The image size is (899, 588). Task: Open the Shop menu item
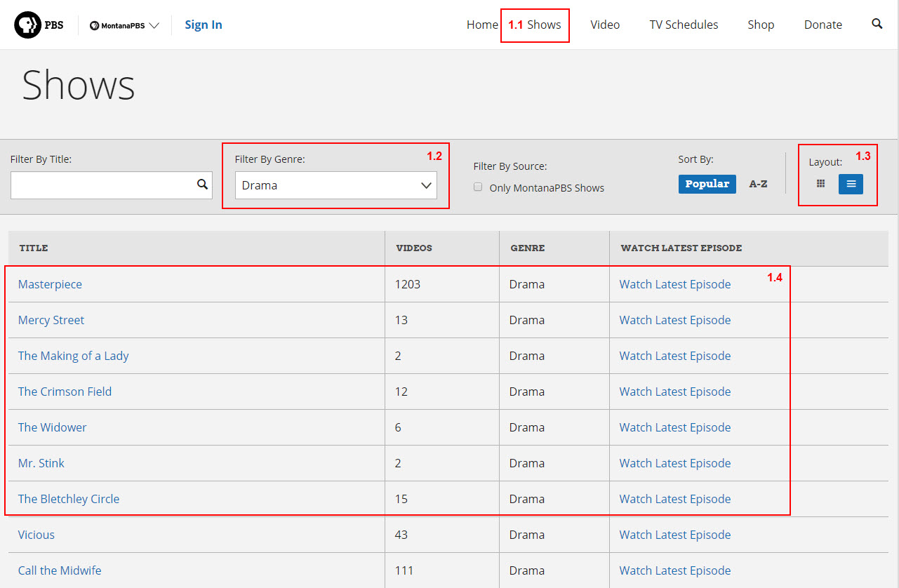(x=761, y=25)
